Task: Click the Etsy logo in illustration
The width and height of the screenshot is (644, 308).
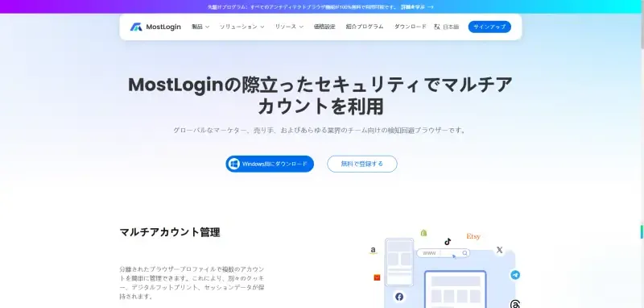Action: click(x=473, y=236)
